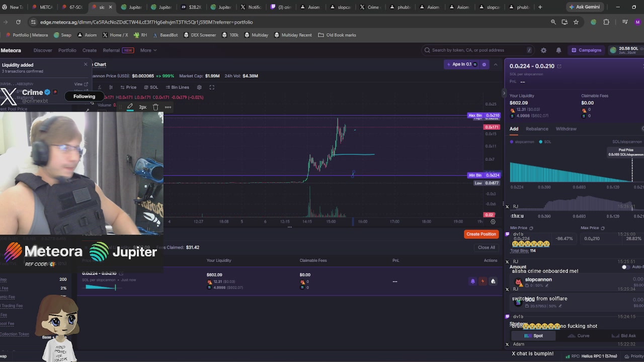This screenshot has height=362, width=644.
Task: Open the notifications bell in the header
Action: [x=558, y=50]
